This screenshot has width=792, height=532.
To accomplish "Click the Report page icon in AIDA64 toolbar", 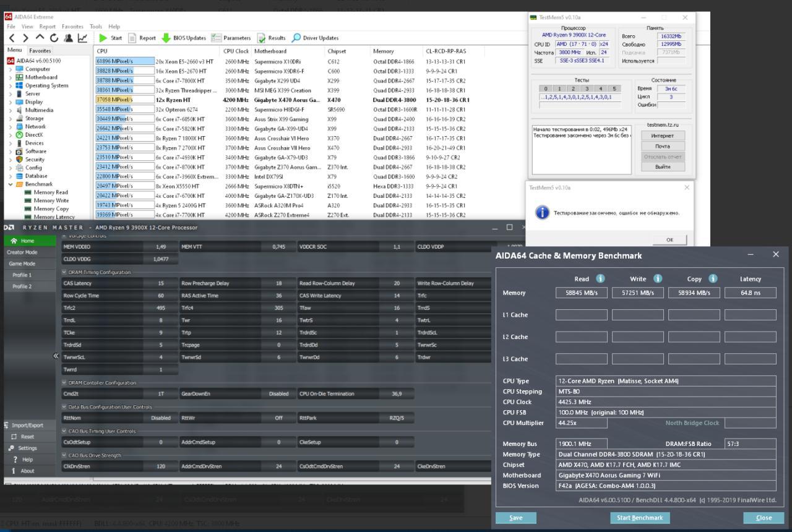I will click(x=132, y=38).
